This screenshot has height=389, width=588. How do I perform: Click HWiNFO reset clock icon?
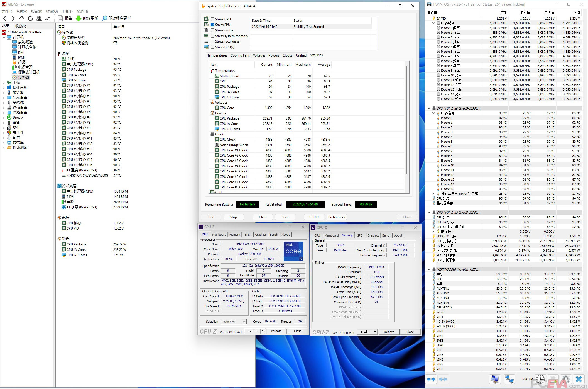click(x=540, y=379)
